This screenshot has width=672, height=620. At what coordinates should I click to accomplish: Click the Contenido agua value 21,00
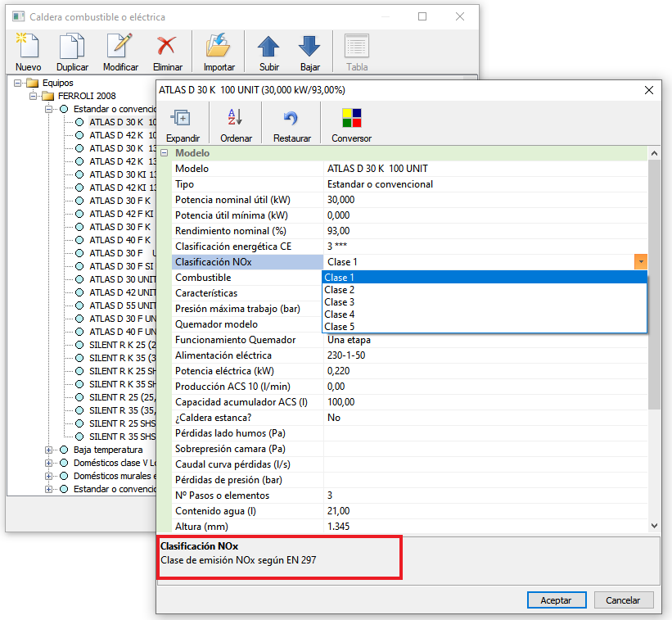coord(339,511)
